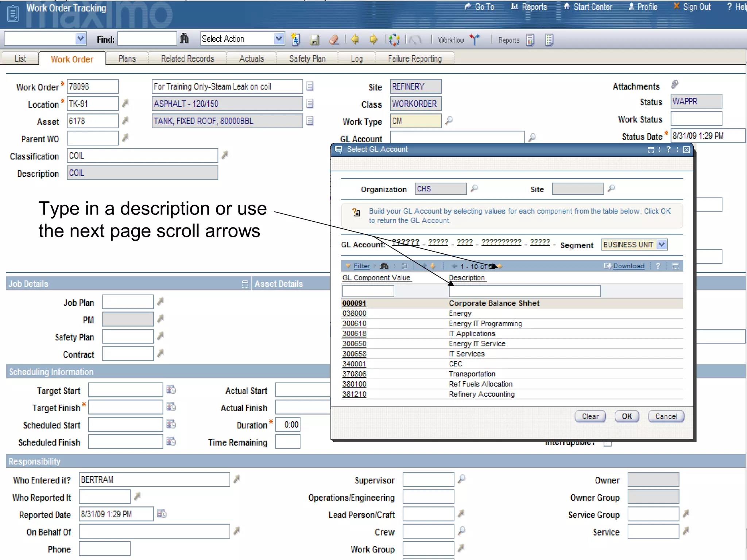Go to the next record with the right arrow

[373, 39]
